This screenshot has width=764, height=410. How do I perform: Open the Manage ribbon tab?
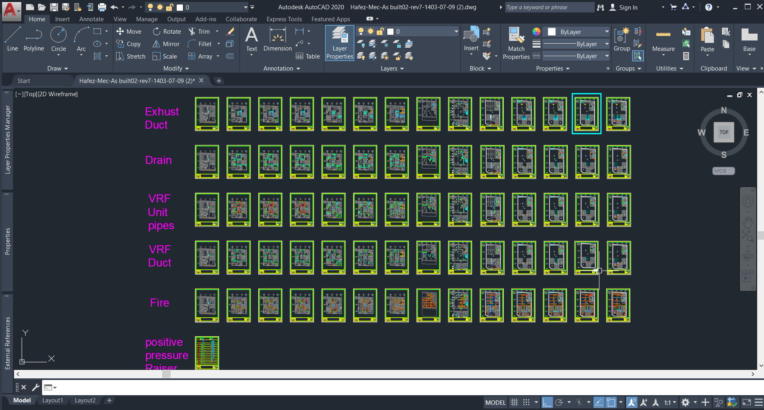(146, 19)
